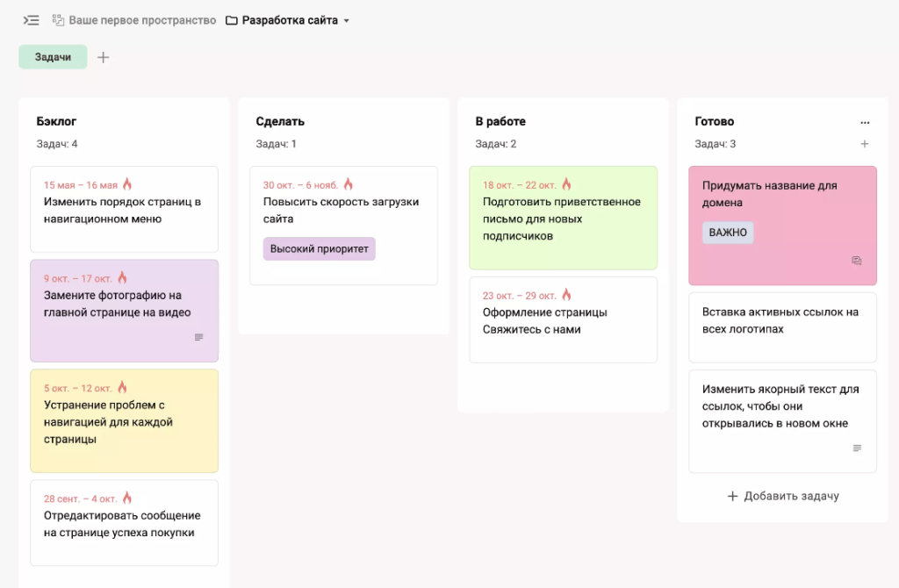899x588 pixels.
Task: Click comments icon on domain name card
Action: click(857, 261)
